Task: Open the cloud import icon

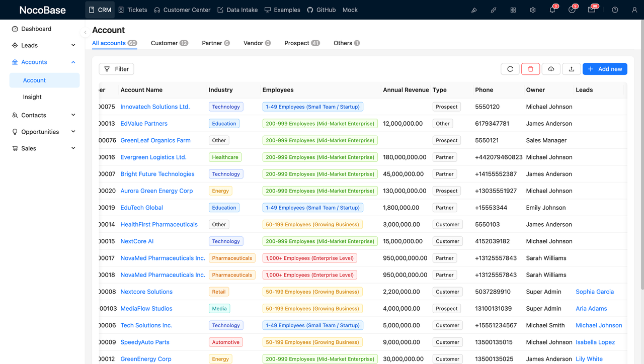Action: (551, 69)
